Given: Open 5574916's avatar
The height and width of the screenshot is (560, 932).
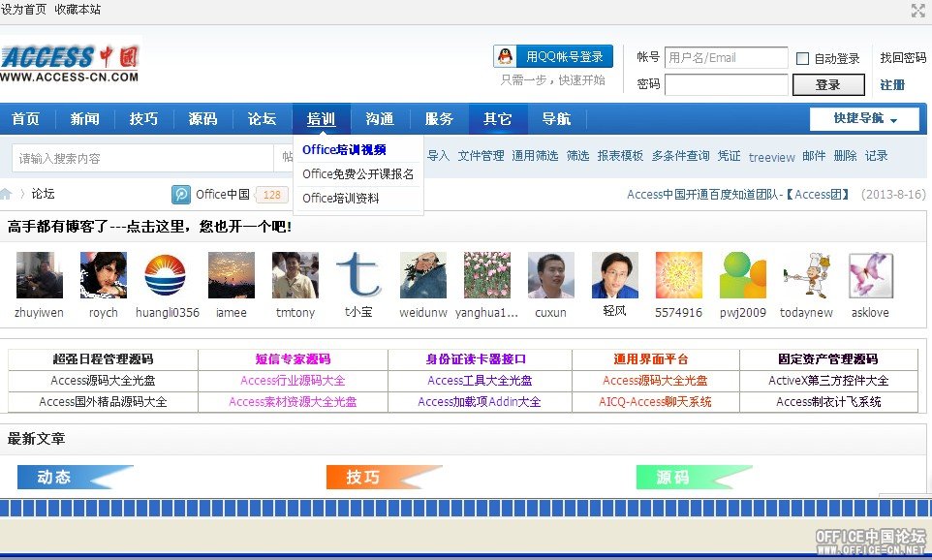Looking at the screenshot, I should [x=679, y=274].
